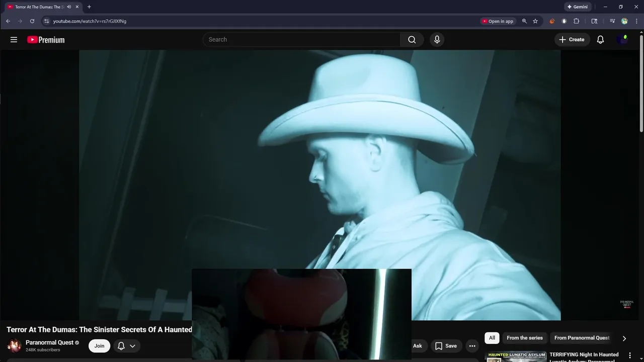This screenshot has width=644, height=362.
Task: Open Chrome three-dot menu
Action: pos(636,21)
